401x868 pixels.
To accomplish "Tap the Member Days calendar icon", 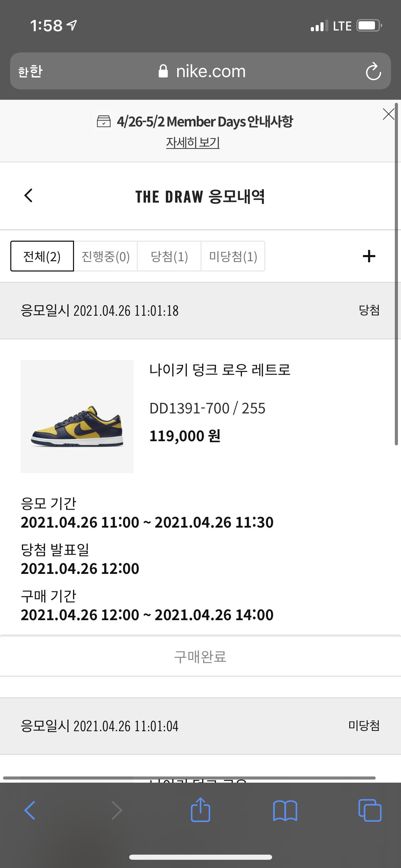I will [104, 121].
